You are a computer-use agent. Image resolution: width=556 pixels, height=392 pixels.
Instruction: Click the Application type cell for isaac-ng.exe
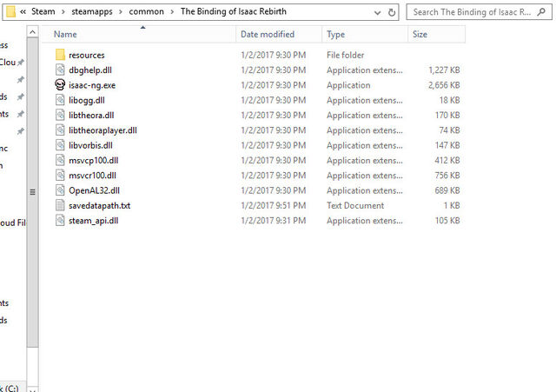(x=348, y=85)
